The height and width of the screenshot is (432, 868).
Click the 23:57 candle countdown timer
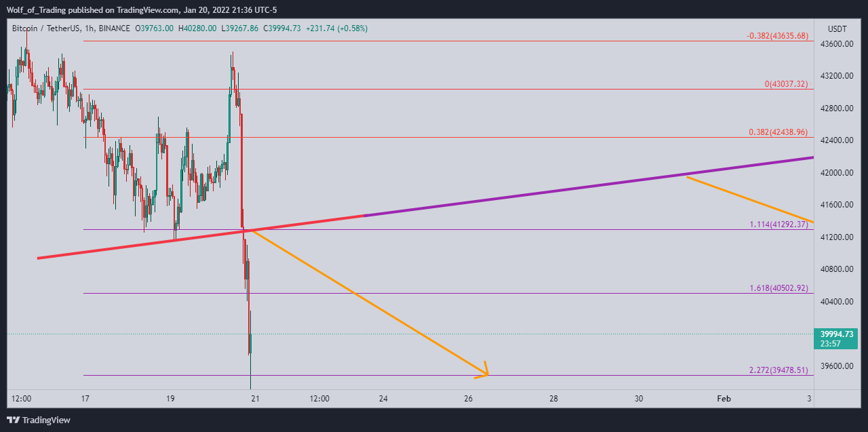coord(831,344)
